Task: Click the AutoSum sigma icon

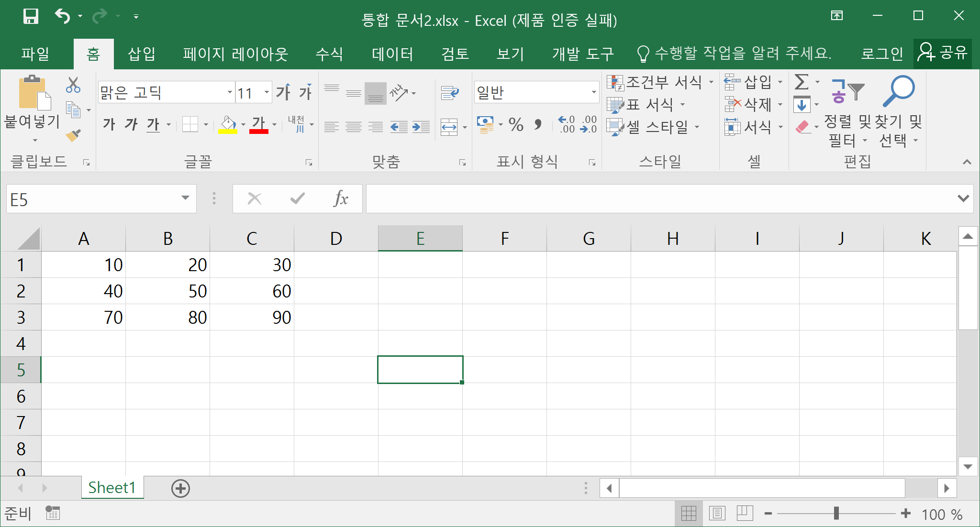Action: (802, 82)
